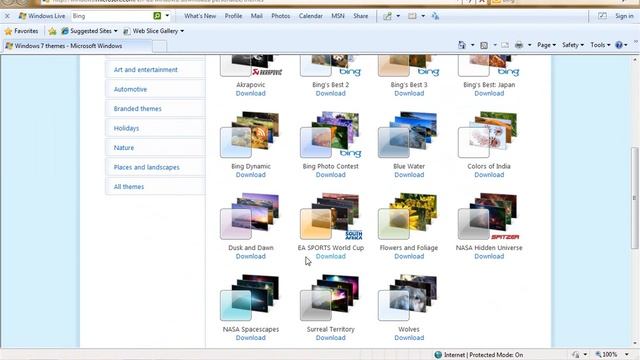Click the EA SPORTS World Cup thumbnail

[331, 216]
